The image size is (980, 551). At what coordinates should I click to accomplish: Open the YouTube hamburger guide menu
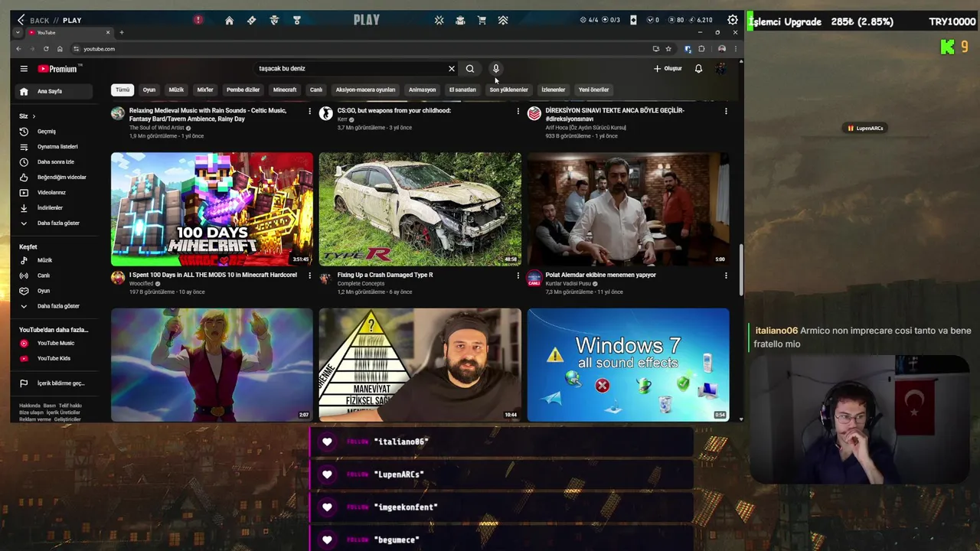pos(24,69)
